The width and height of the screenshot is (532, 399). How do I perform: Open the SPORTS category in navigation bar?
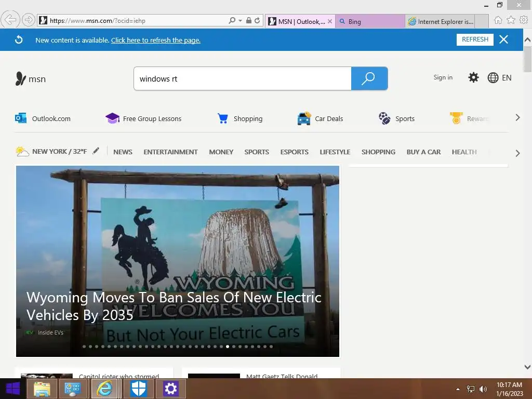click(257, 152)
